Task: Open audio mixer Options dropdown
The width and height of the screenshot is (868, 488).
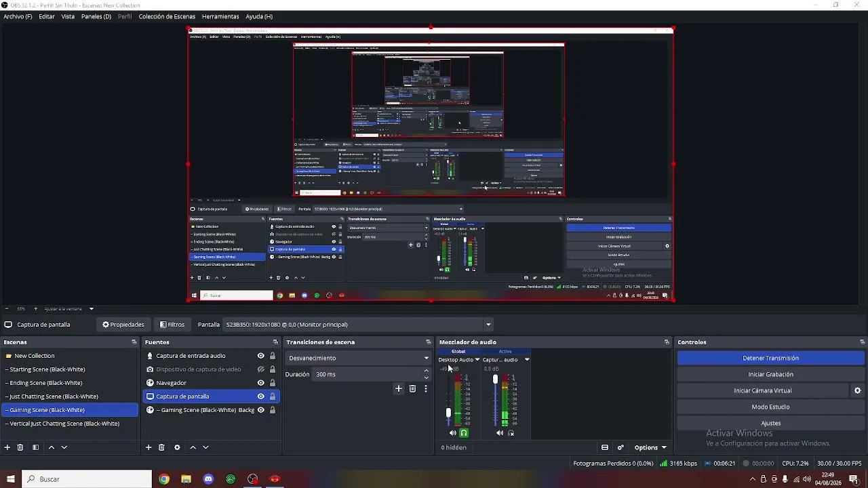Action: [x=650, y=447]
